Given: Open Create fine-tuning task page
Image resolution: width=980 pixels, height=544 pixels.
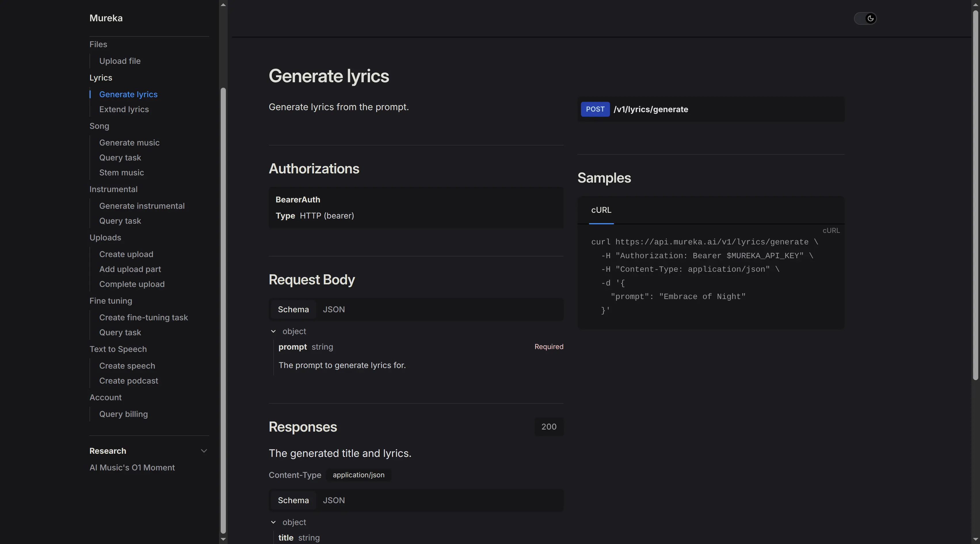Looking at the screenshot, I should click(x=143, y=317).
